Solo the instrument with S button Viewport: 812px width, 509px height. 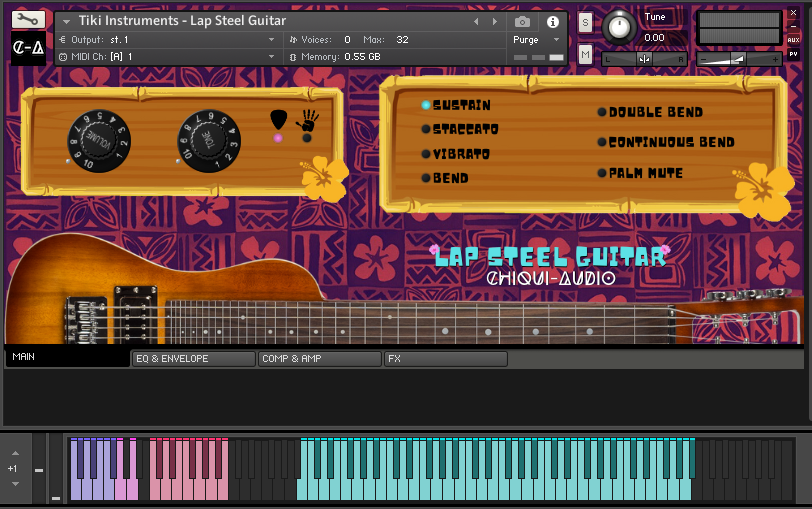click(x=585, y=22)
